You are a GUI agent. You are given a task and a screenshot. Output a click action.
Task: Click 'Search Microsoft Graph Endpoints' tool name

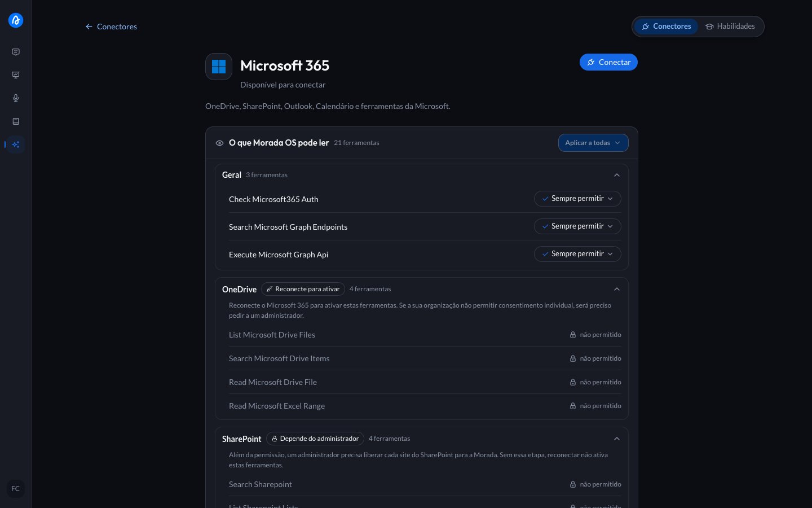click(288, 227)
